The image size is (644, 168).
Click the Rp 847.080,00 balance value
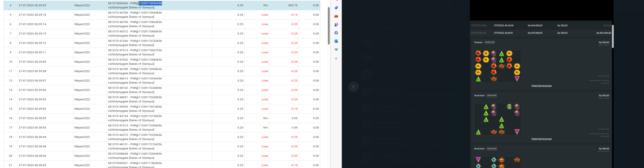coord(535,33)
